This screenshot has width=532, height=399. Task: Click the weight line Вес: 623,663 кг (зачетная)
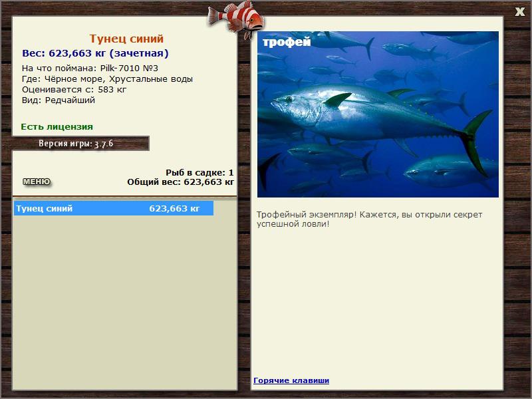(95, 53)
